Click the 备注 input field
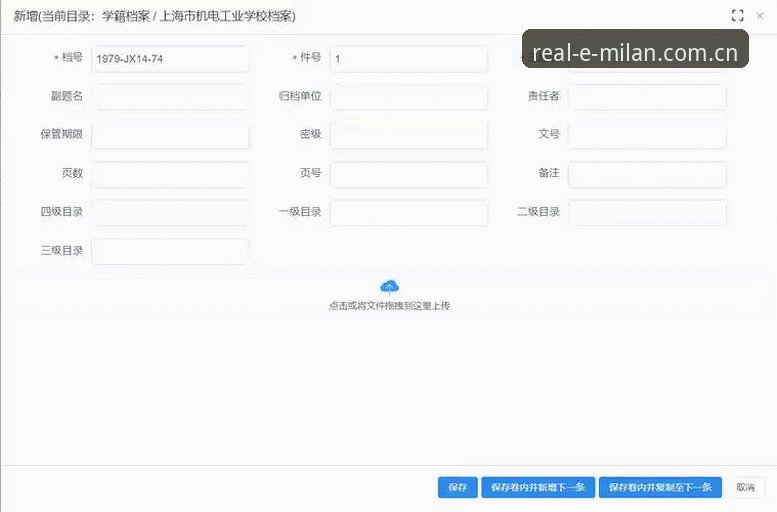This screenshot has width=777, height=512. (x=647, y=174)
